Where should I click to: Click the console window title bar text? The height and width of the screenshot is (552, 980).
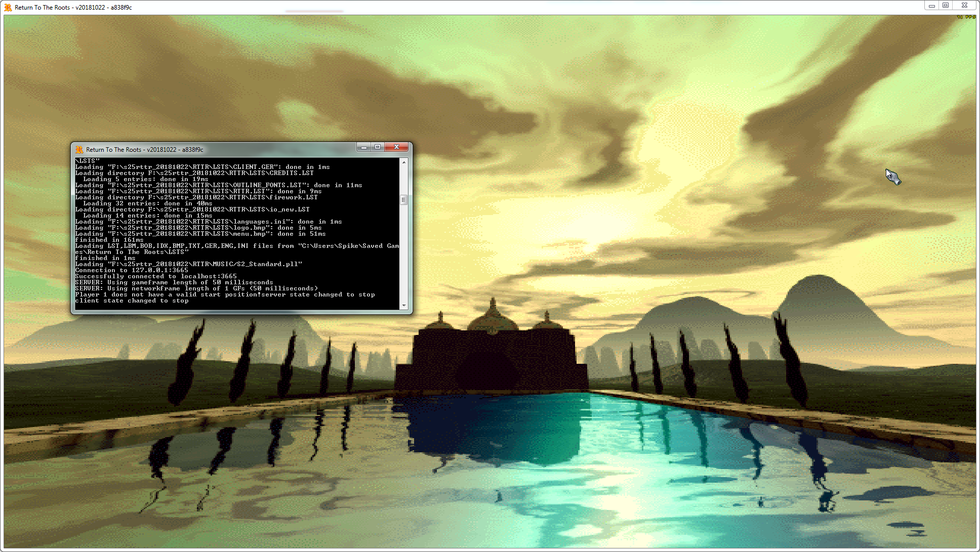point(144,150)
